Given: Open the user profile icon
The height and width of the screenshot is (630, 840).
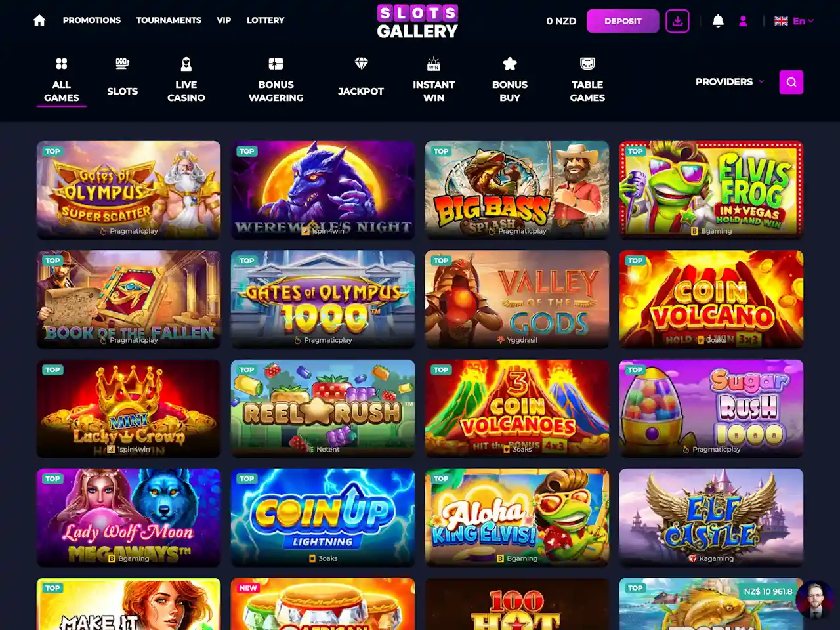Looking at the screenshot, I should coord(743,21).
